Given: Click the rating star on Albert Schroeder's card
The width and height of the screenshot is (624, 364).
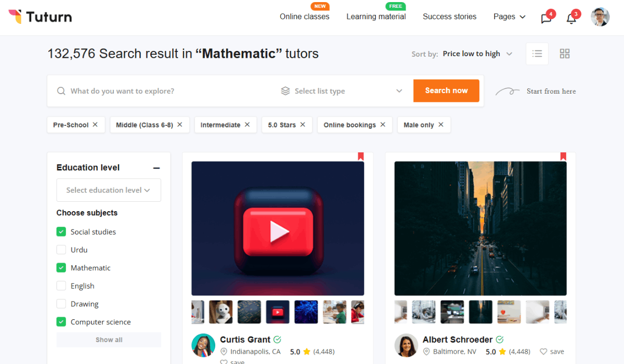Looking at the screenshot, I should (x=503, y=352).
